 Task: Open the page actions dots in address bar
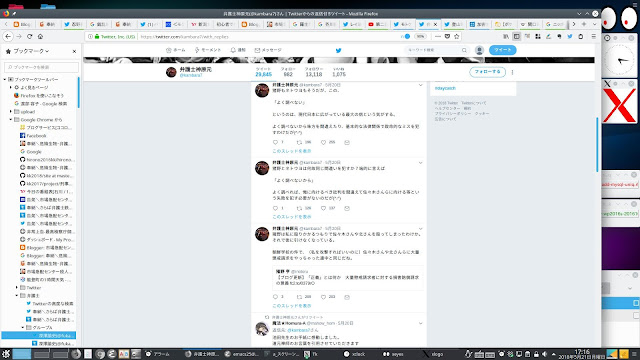tap(438, 36)
